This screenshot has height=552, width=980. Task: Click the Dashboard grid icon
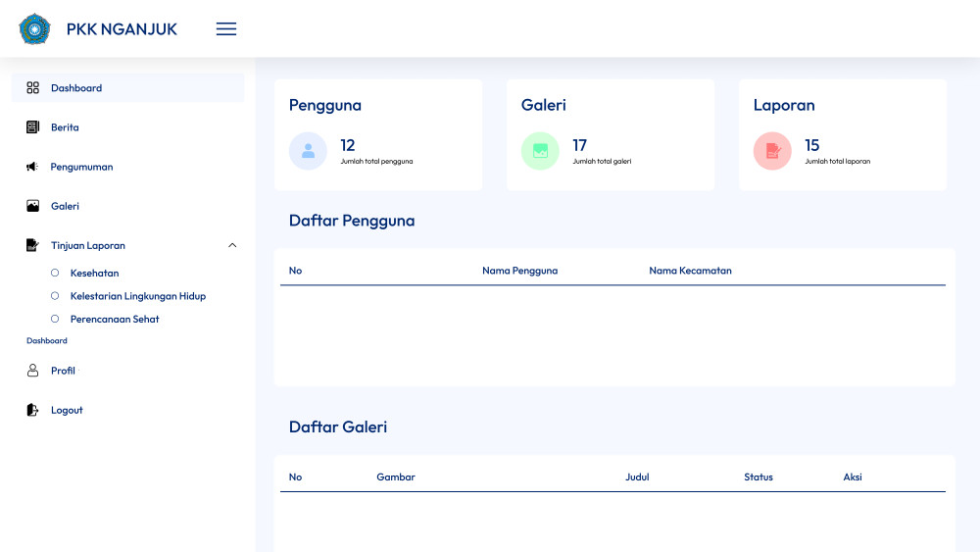click(33, 87)
